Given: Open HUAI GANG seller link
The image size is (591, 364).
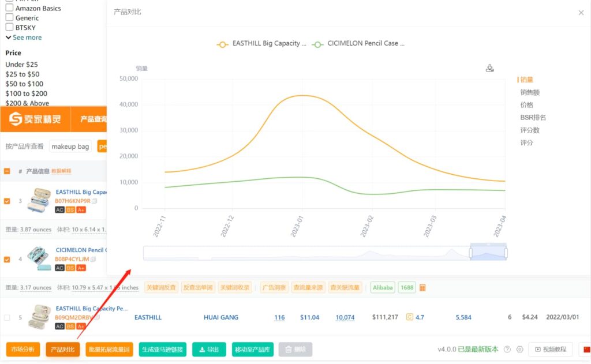Looking at the screenshot, I should pyautogui.click(x=221, y=317).
